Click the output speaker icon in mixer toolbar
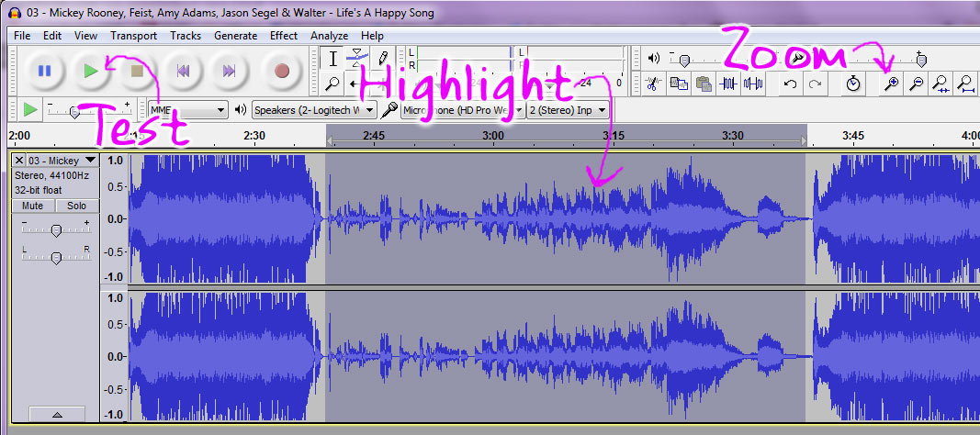The width and height of the screenshot is (980, 435). click(654, 59)
